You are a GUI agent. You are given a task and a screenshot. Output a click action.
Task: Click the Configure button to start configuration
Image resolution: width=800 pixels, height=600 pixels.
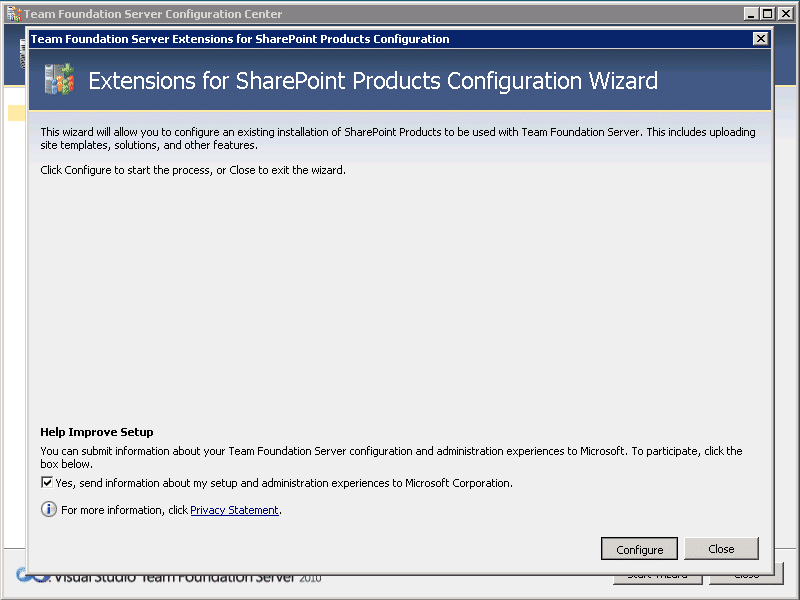tap(639, 549)
